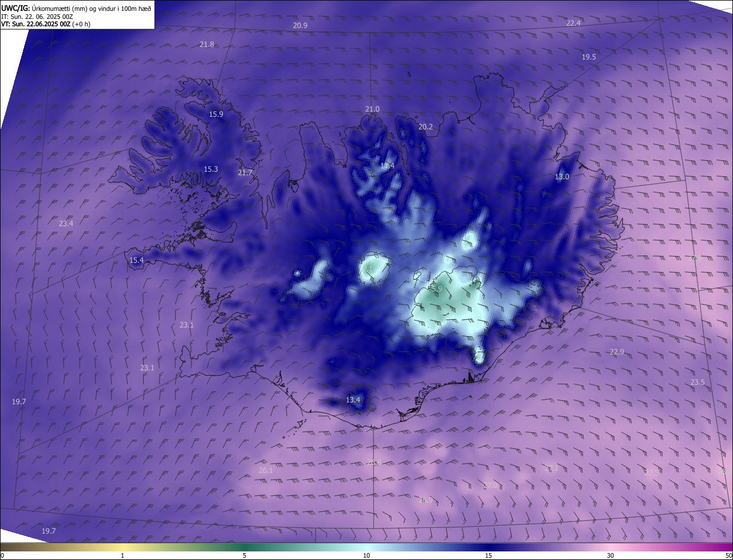The width and height of the screenshot is (733, 560).
Task: Select the 20.9 value at the top of the map
Action: pyautogui.click(x=300, y=26)
